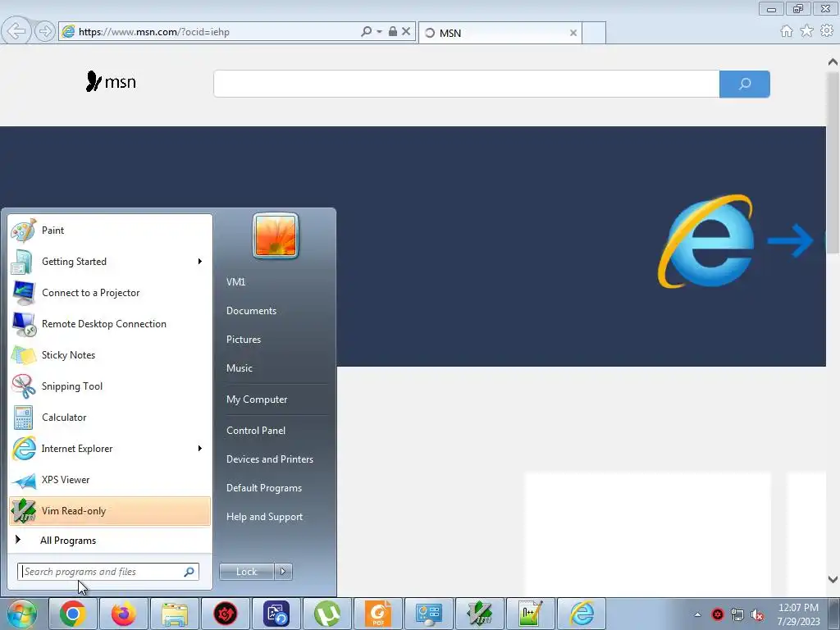Image resolution: width=840 pixels, height=630 pixels.
Task: Open uTorrent from taskbar
Action: click(326, 614)
